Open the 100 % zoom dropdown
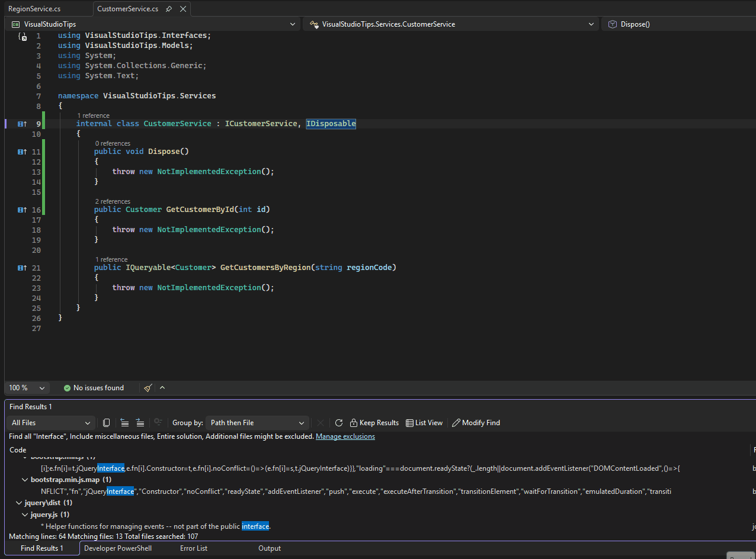 [27, 388]
